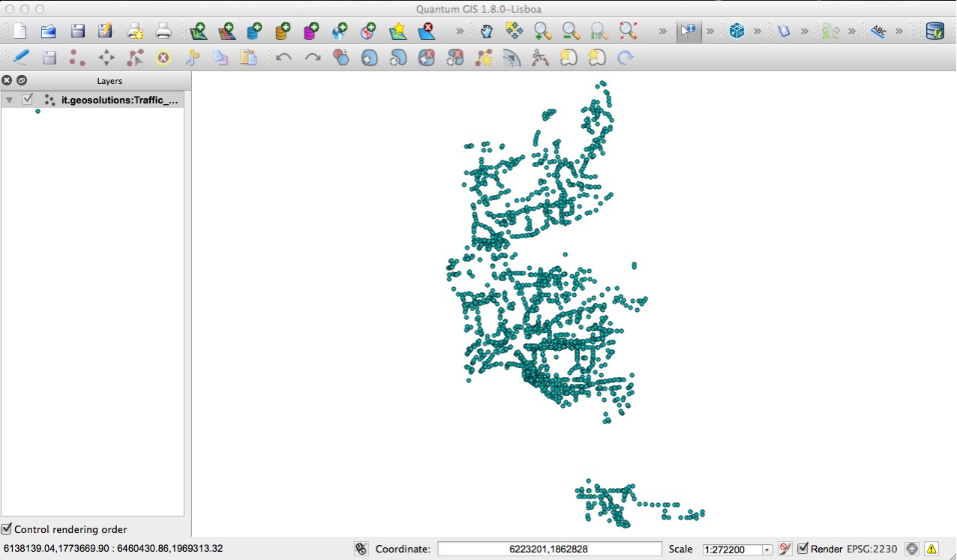Click the Add Vector Layer icon

pyautogui.click(x=198, y=31)
